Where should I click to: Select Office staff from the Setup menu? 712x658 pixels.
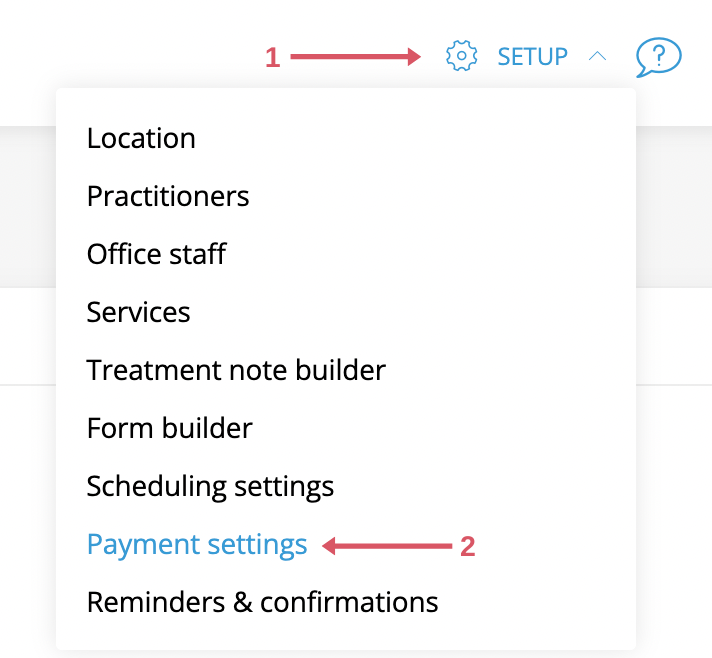156,254
